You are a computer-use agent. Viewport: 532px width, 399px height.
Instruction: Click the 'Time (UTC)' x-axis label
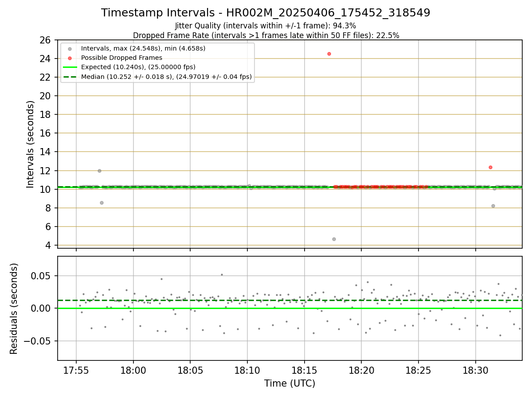point(290,383)
